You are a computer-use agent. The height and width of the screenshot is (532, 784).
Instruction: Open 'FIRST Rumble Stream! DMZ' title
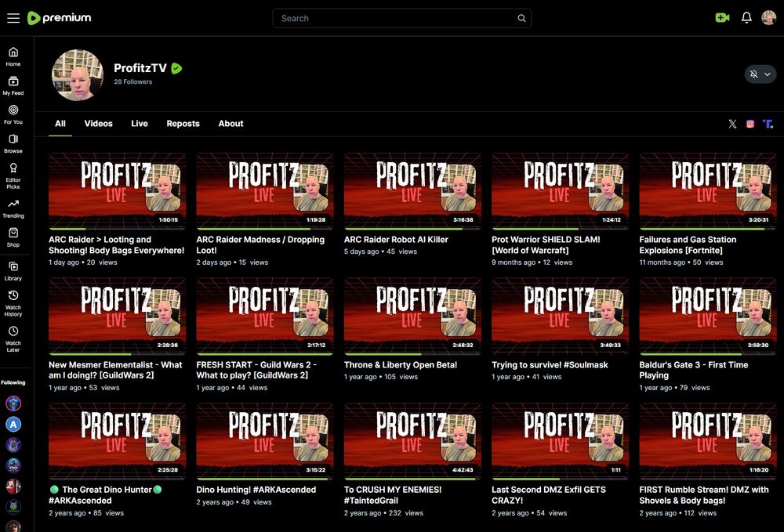(704, 495)
